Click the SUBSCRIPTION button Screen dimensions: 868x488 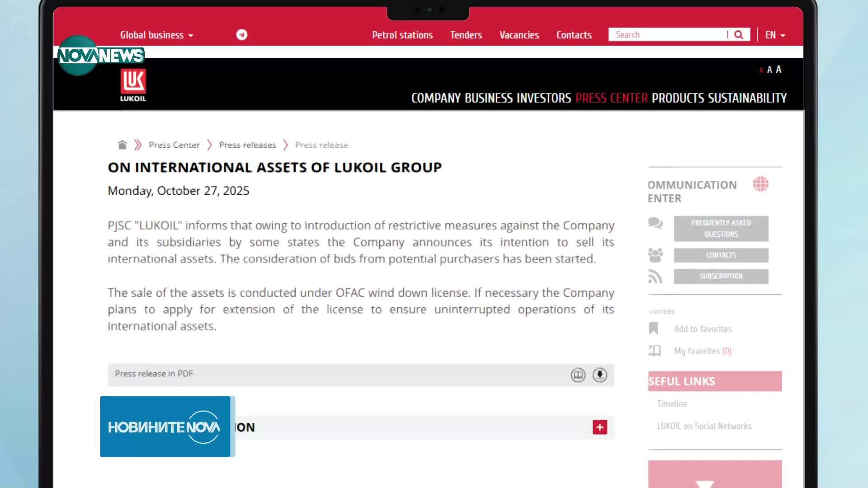(x=721, y=277)
